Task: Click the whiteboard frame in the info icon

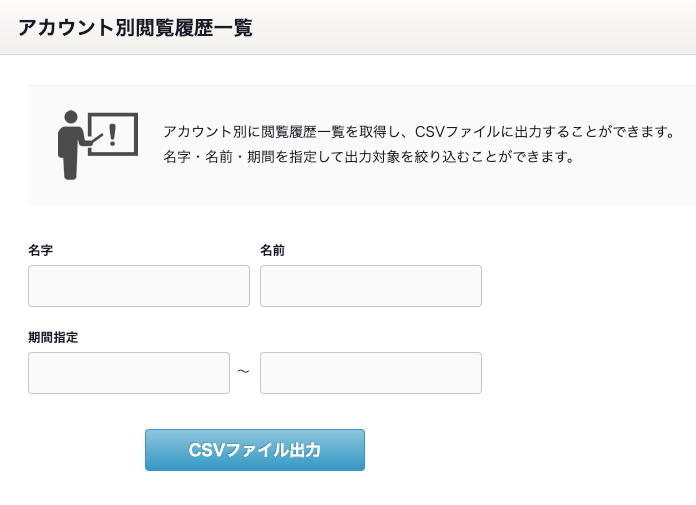Action: [113, 134]
